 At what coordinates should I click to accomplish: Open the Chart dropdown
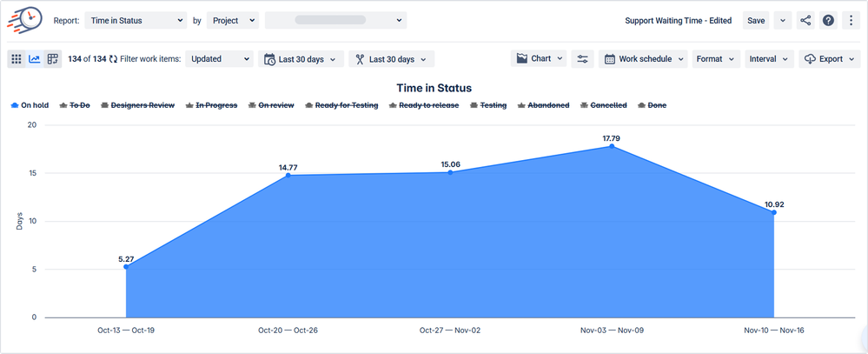coord(539,59)
